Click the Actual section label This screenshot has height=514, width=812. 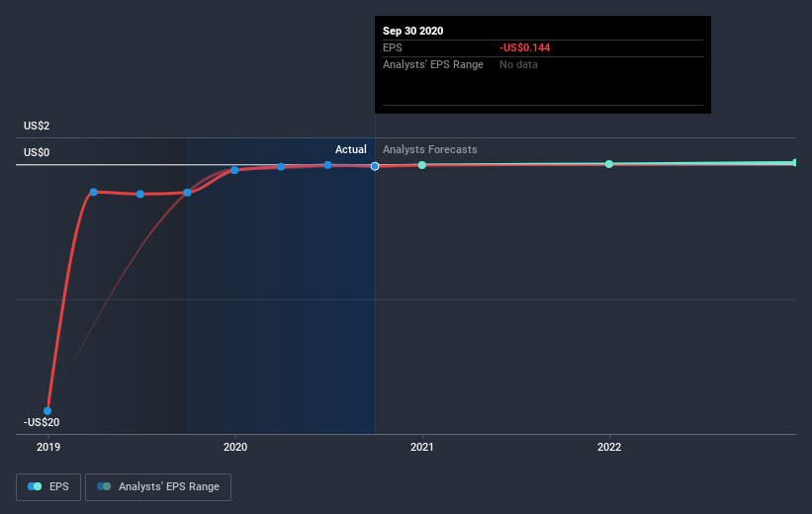(350, 149)
